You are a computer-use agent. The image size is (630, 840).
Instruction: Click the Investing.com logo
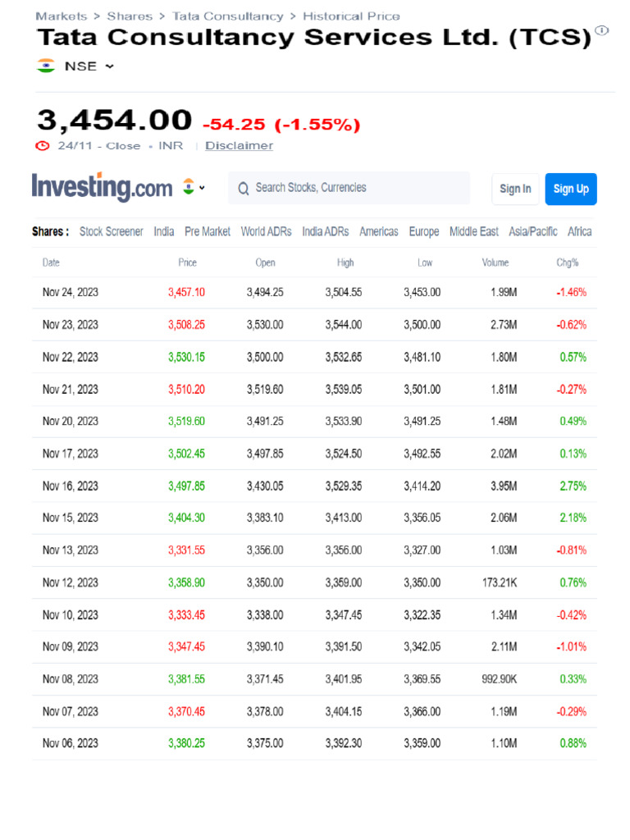click(102, 187)
